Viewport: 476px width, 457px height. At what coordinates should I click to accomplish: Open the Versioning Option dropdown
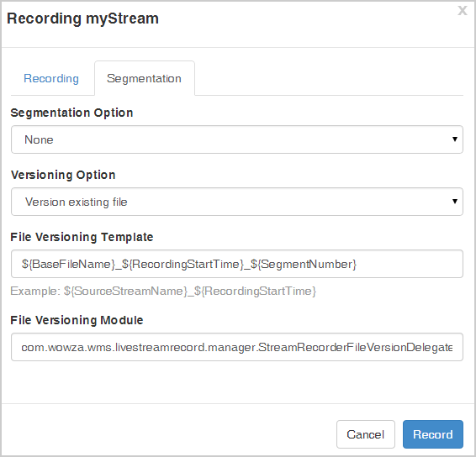237,202
